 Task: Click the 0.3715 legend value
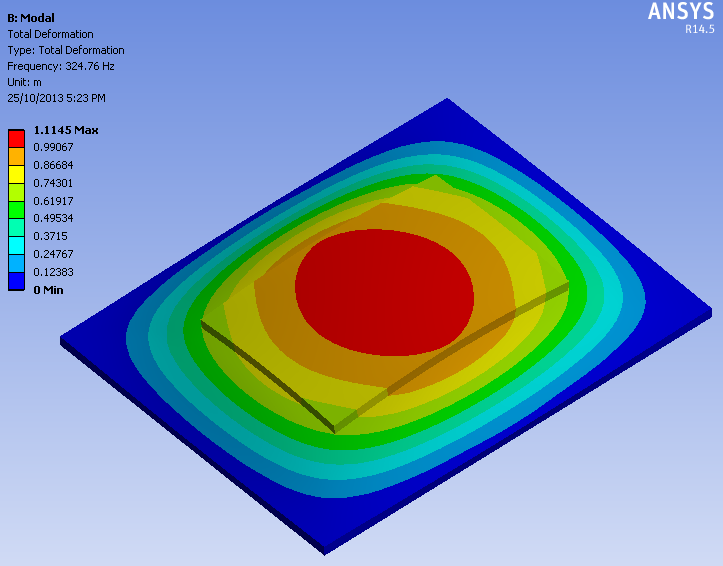(51, 236)
